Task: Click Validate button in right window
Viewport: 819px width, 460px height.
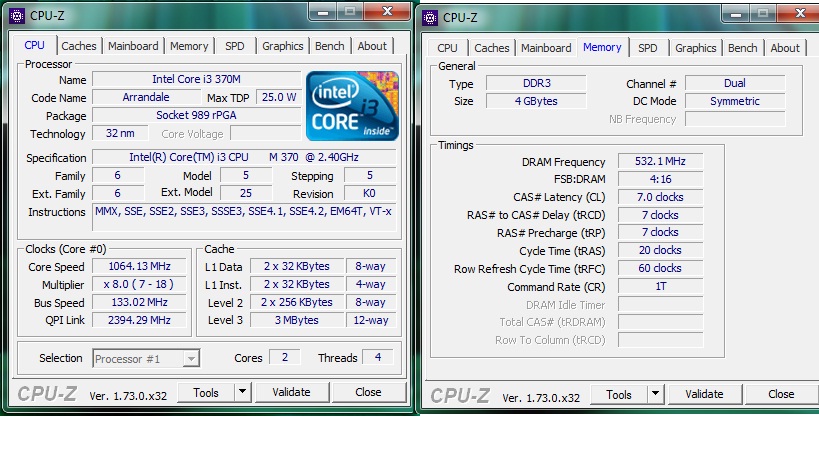Action: coord(704,394)
